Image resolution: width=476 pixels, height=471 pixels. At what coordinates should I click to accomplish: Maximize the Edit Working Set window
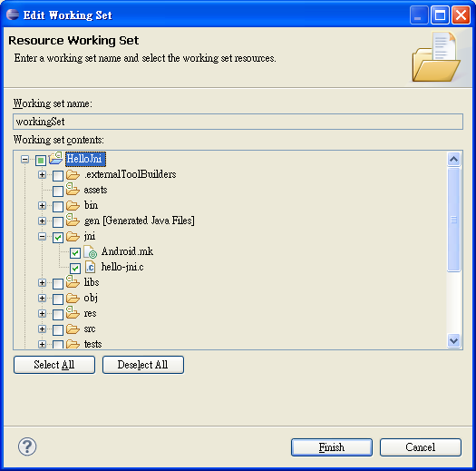[440, 15]
